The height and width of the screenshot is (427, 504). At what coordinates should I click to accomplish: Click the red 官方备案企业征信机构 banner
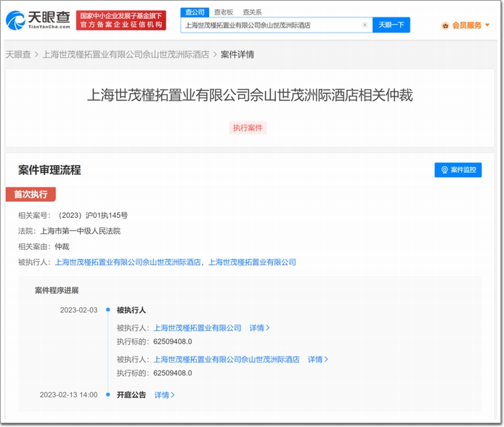click(121, 20)
